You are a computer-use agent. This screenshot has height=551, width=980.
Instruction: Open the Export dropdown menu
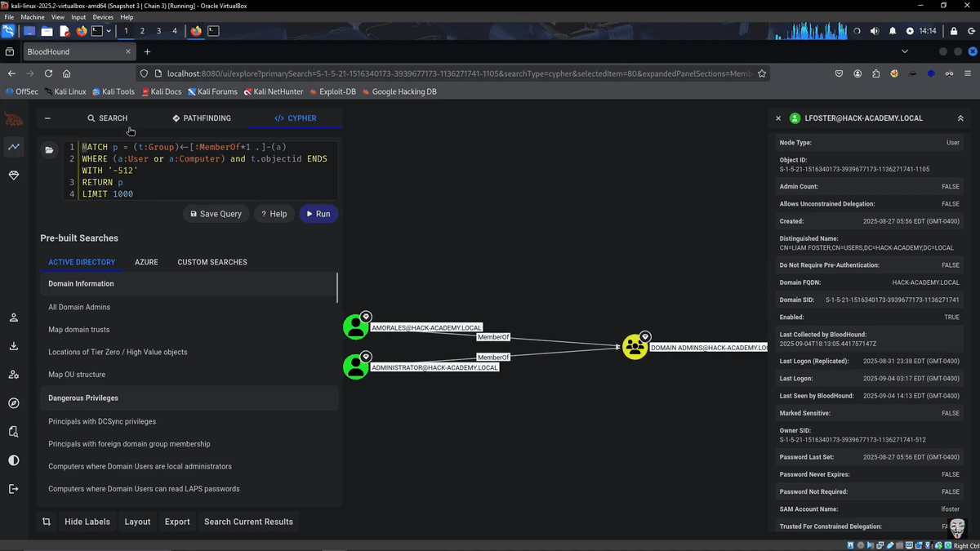click(x=177, y=522)
